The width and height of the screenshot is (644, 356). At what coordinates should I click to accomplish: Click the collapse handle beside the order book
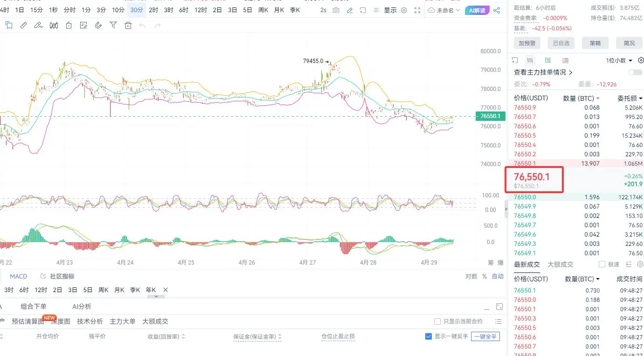click(506, 209)
